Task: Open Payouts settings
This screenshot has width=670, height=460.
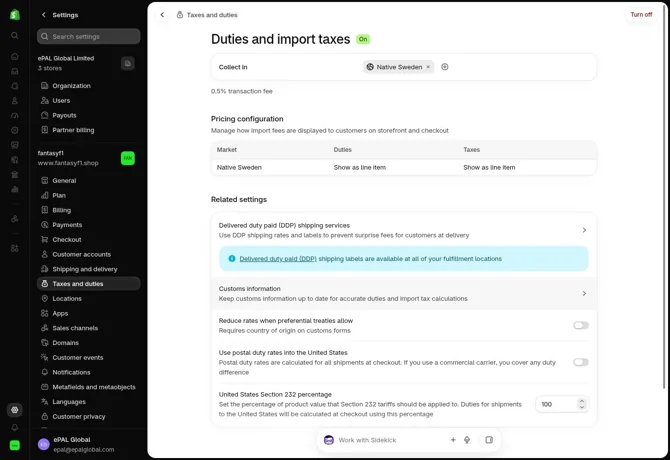Action: click(88, 115)
